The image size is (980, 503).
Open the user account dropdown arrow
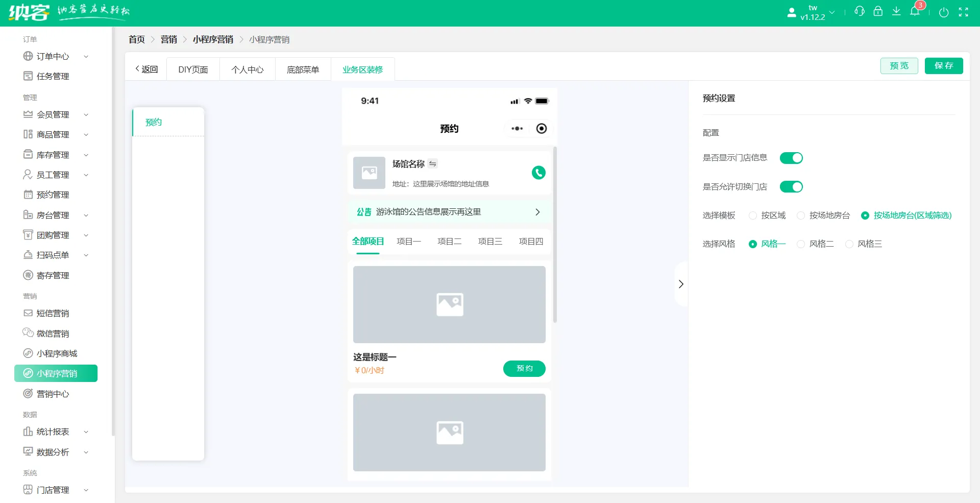pos(832,11)
